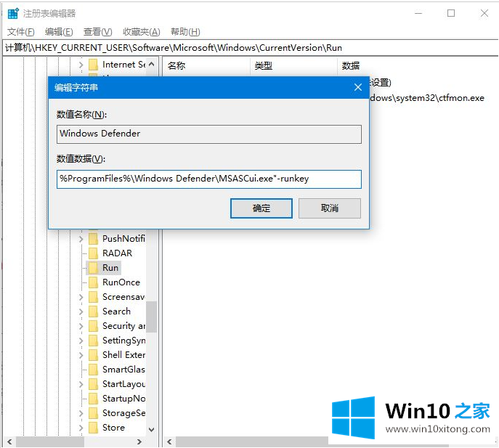The image size is (499, 448).
Task: Click values pane horizontal scroll-left arrow
Action: [x=170, y=441]
